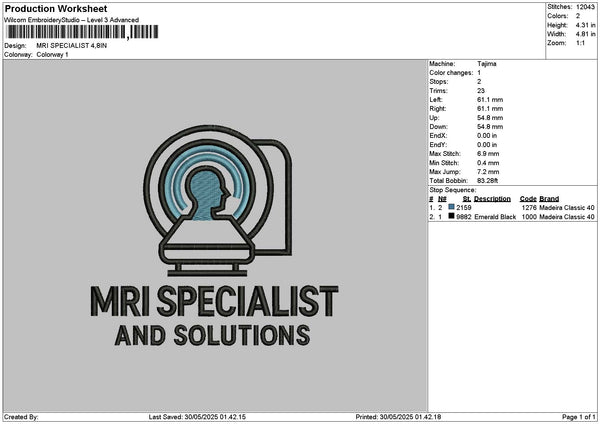This screenshot has height=424, width=600.
Task: Click the 'Colorway 1' value
Action: pyautogui.click(x=52, y=55)
